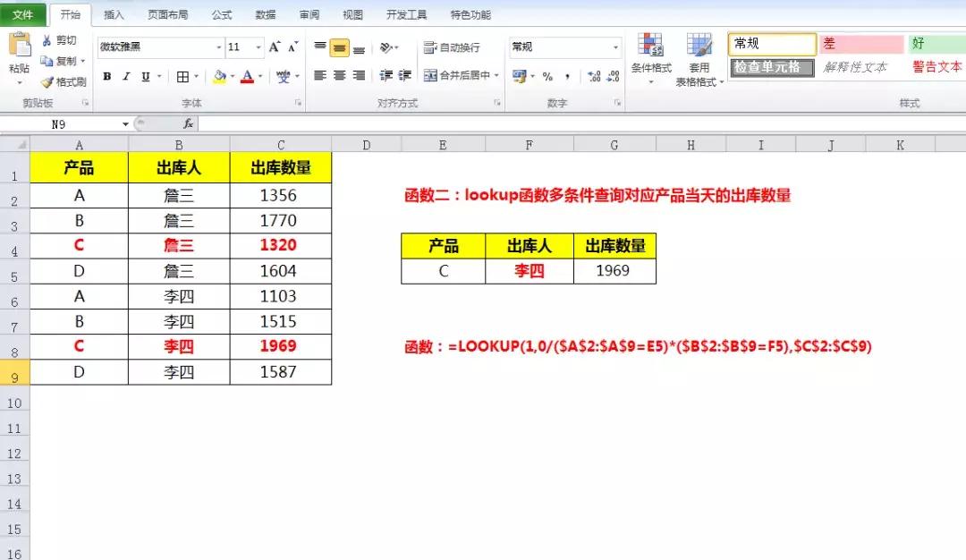Switch to the Review (审阅) tab
966x560 pixels.
(x=309, y=15)
